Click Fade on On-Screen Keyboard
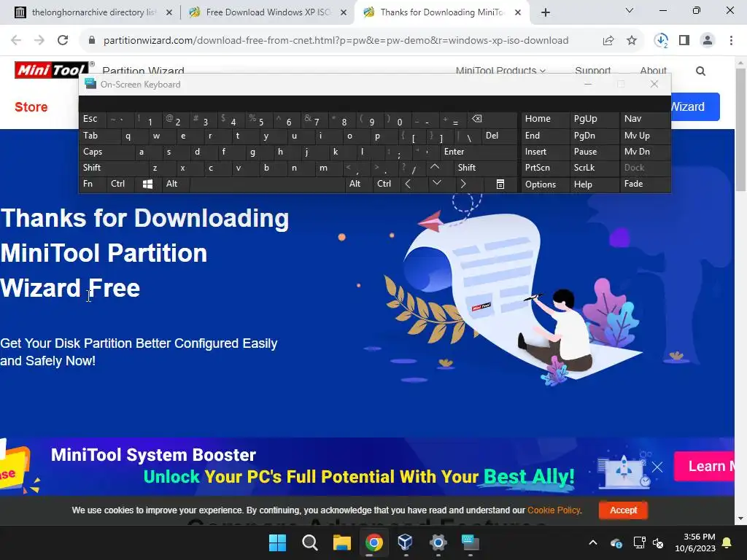 (x=645, y=184)
